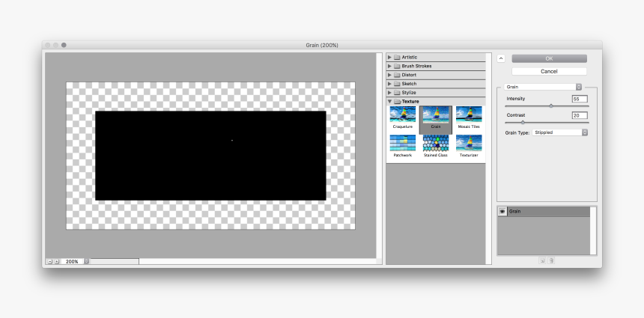The height and width of the screenshot is (318, 644).
Task: Delete the effect layer with trash icon
Action: click(x=551, y=260)
